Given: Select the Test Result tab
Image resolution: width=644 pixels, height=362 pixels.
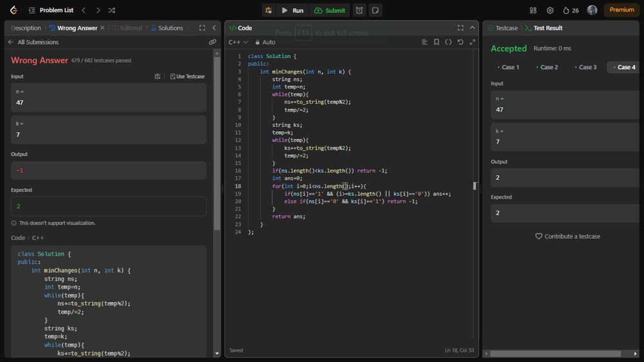Looking at the screenshot, I should [x=544, y=28].
